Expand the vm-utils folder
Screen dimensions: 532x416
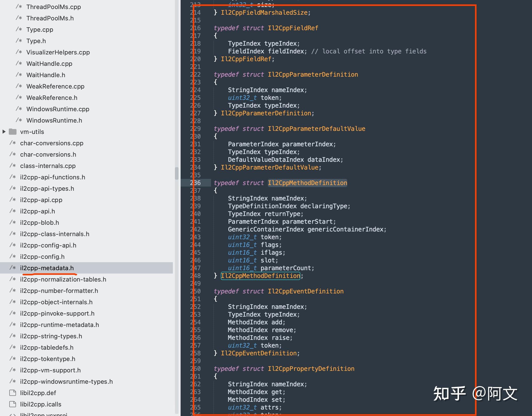[x=4, y=132]
